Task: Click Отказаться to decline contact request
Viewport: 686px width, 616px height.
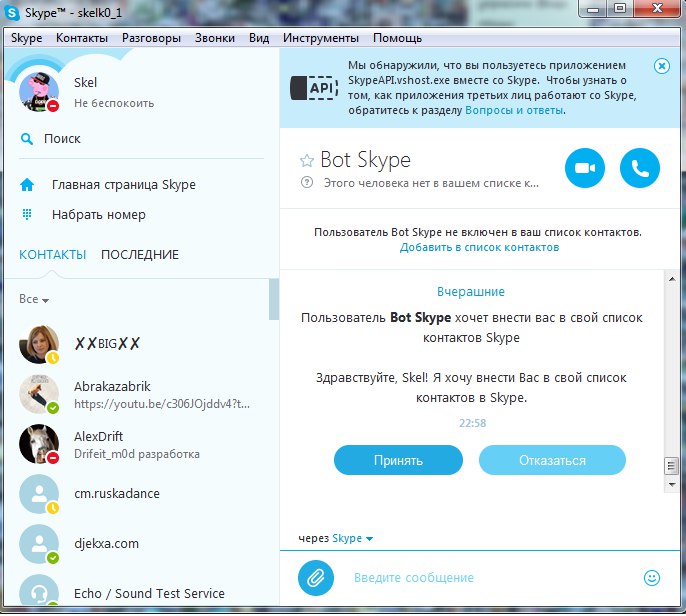Action: [552, 460]
